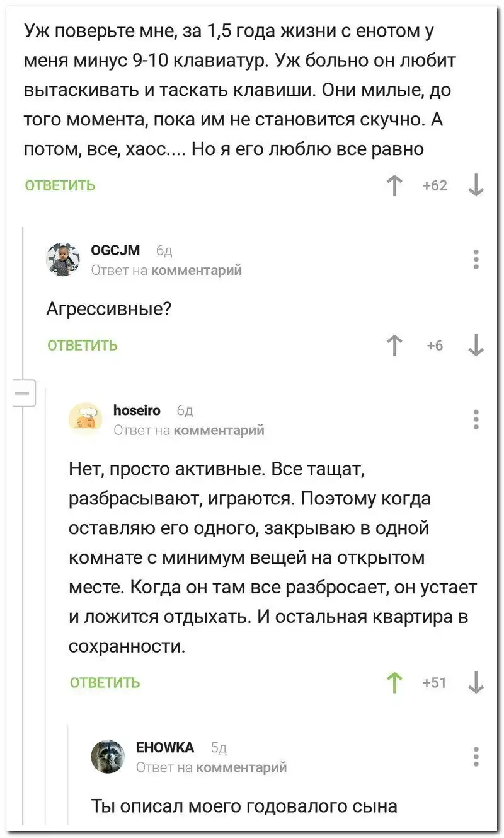The height and width of the screenshot is (838, 504).
Task: Click ОТВЕТИТЬ under hoseiro's comment
Action: (105, 683)
